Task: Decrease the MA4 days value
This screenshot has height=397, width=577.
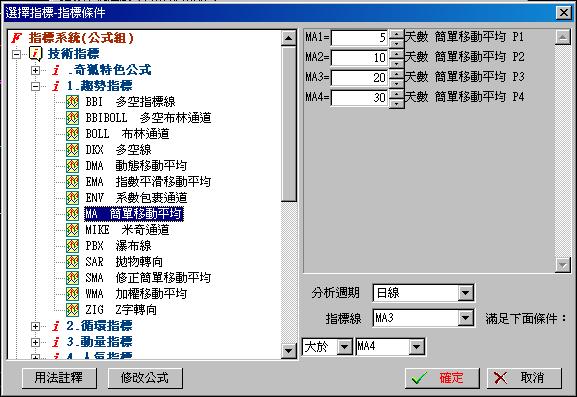Action: [396, 103]
